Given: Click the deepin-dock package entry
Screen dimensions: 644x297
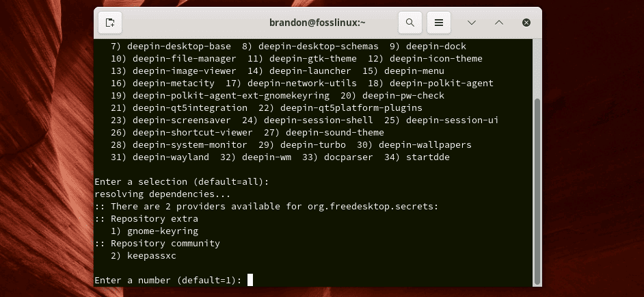Looking at the screenshot, I should [x=436, y=47].
